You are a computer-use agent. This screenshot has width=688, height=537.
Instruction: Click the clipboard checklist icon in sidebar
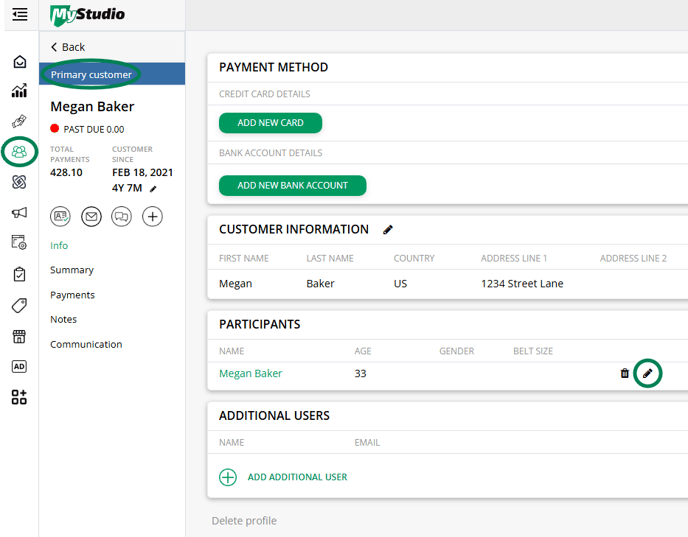[20, 274]
